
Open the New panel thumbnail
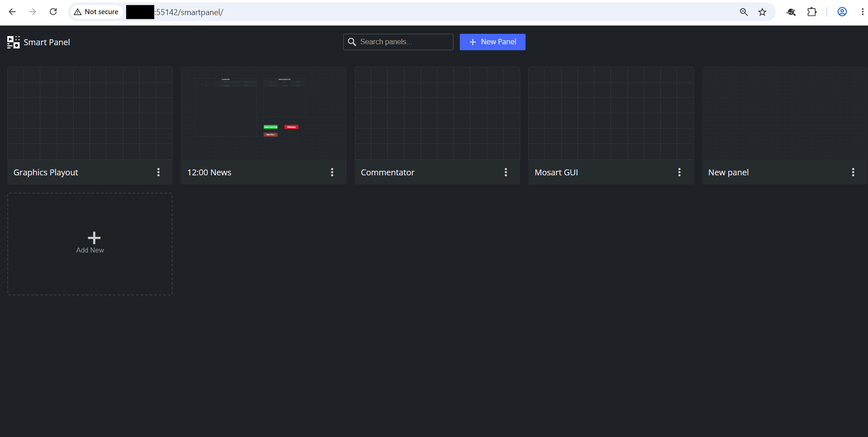(784, 113)
